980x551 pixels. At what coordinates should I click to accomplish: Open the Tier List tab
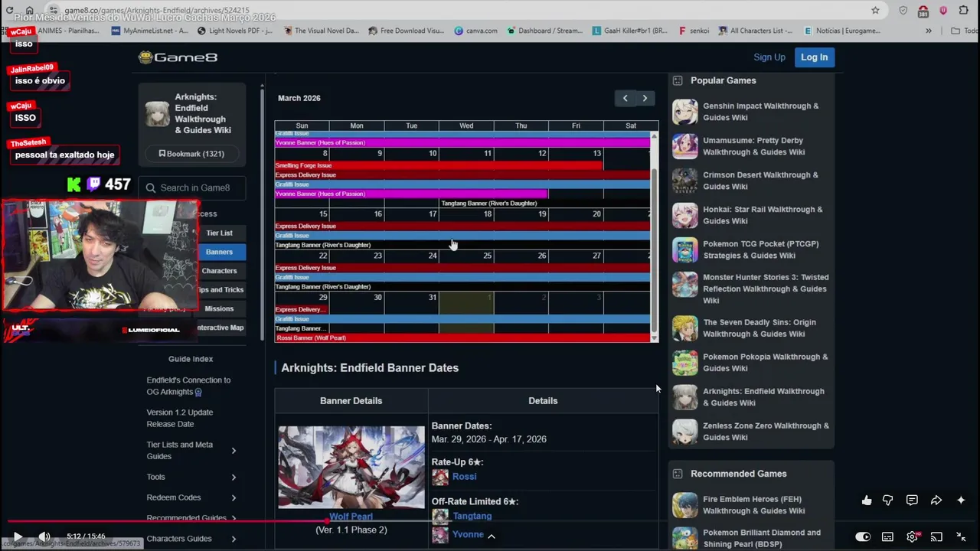[219, 233]
